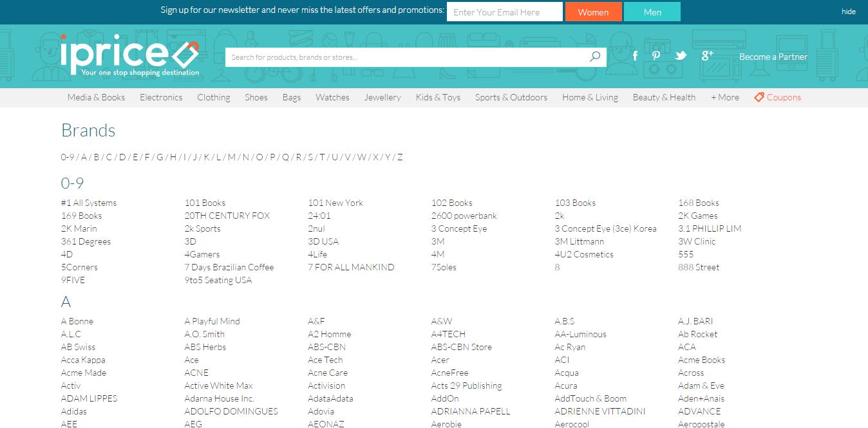The height and width of the screenshot is (428, 868).
Task: Click the Coupons tag icon
Action: pos(759,97)
